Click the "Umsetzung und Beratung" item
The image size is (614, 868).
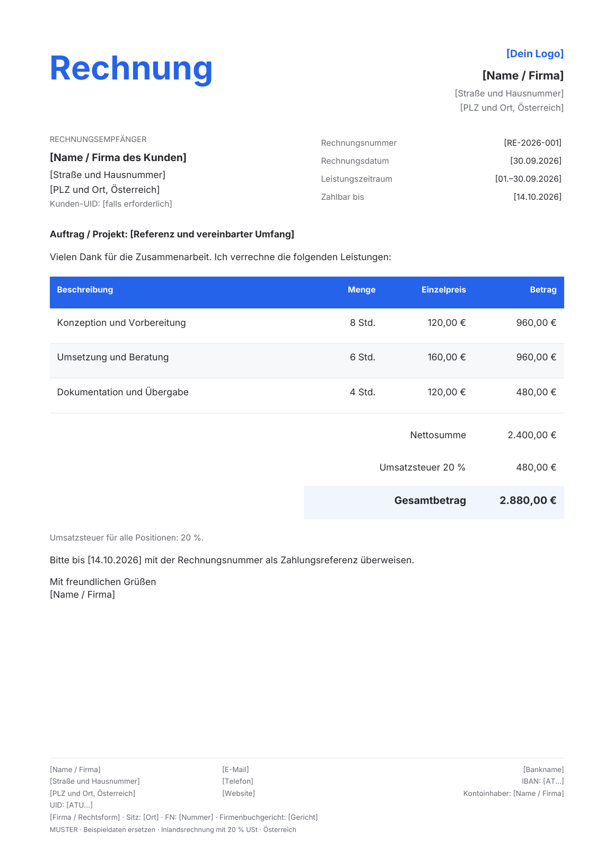click(x=113, y=357)
